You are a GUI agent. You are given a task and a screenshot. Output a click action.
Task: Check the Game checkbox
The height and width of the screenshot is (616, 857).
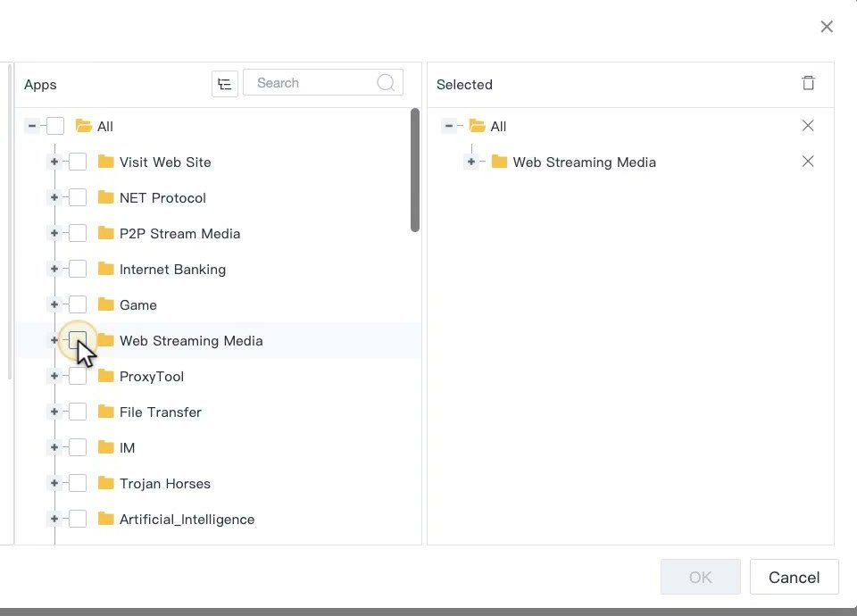pos(78,304)
